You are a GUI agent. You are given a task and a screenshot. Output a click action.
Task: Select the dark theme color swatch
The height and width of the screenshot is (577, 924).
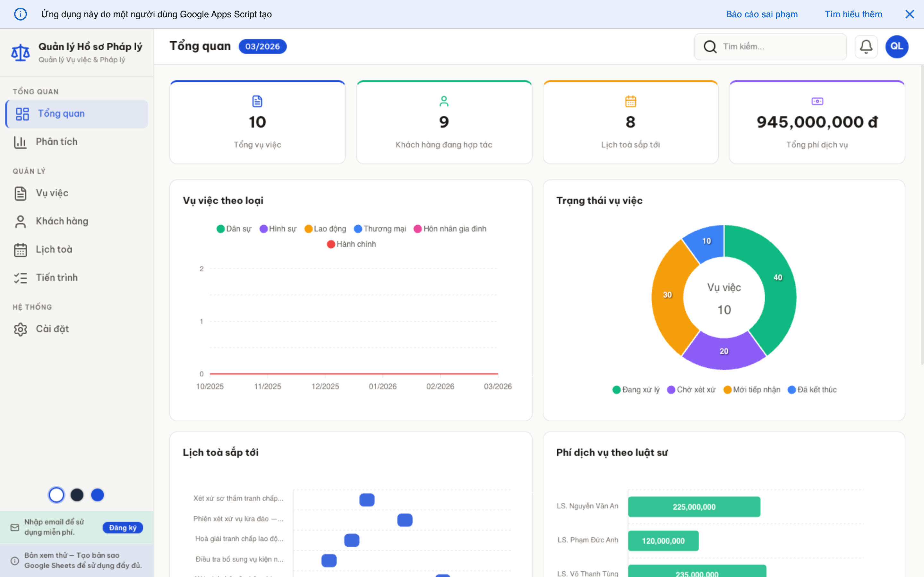[77, 495]
